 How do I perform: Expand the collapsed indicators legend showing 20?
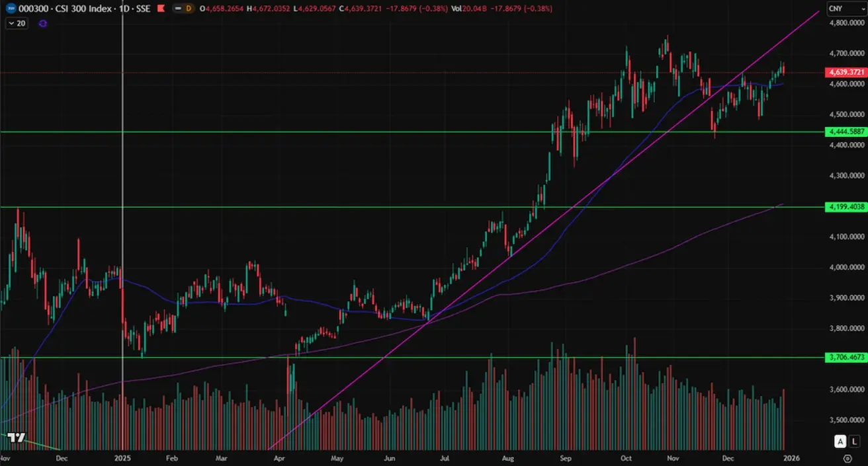tap(17, 23)
